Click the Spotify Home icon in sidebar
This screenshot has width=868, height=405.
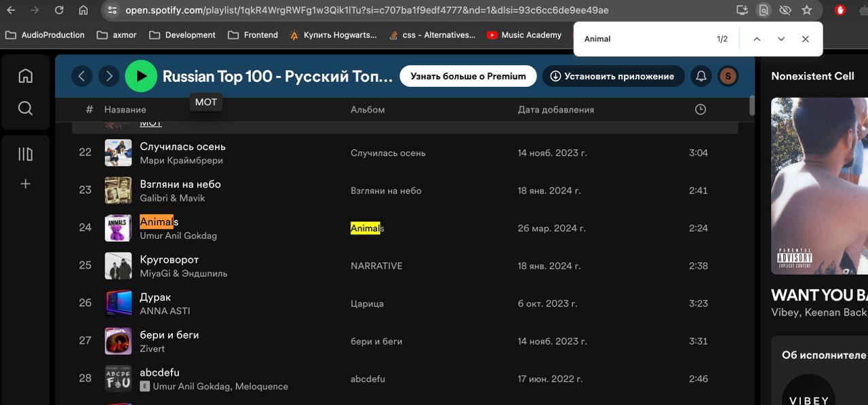tap(25, 76)
